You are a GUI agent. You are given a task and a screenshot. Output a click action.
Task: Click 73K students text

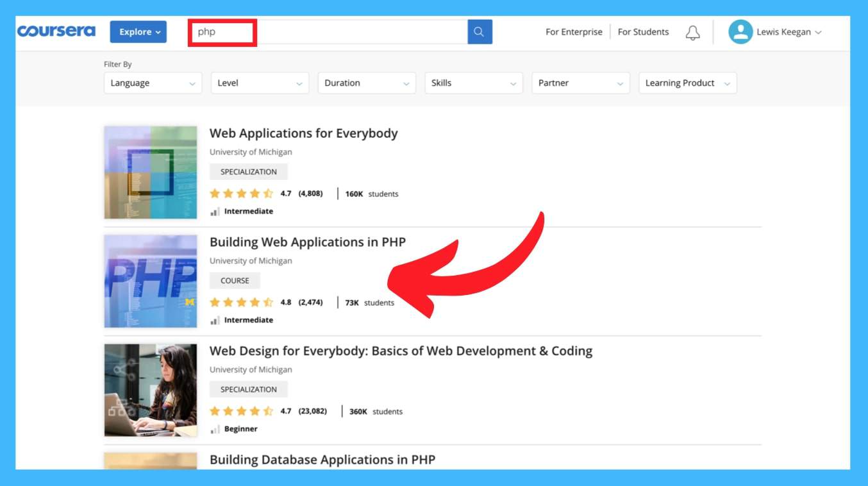tap(370, 303)
